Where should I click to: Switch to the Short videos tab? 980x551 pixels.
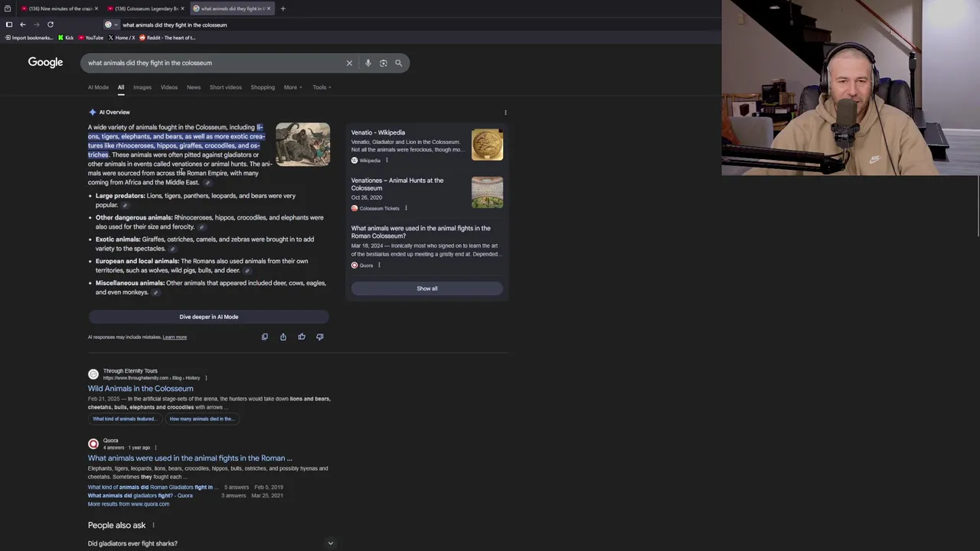pos(226,87)
